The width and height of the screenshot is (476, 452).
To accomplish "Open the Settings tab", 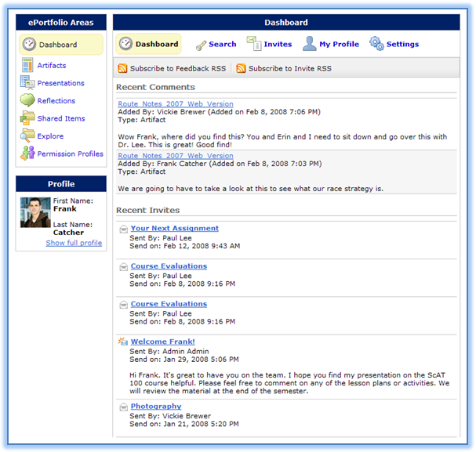I will 394,44.
